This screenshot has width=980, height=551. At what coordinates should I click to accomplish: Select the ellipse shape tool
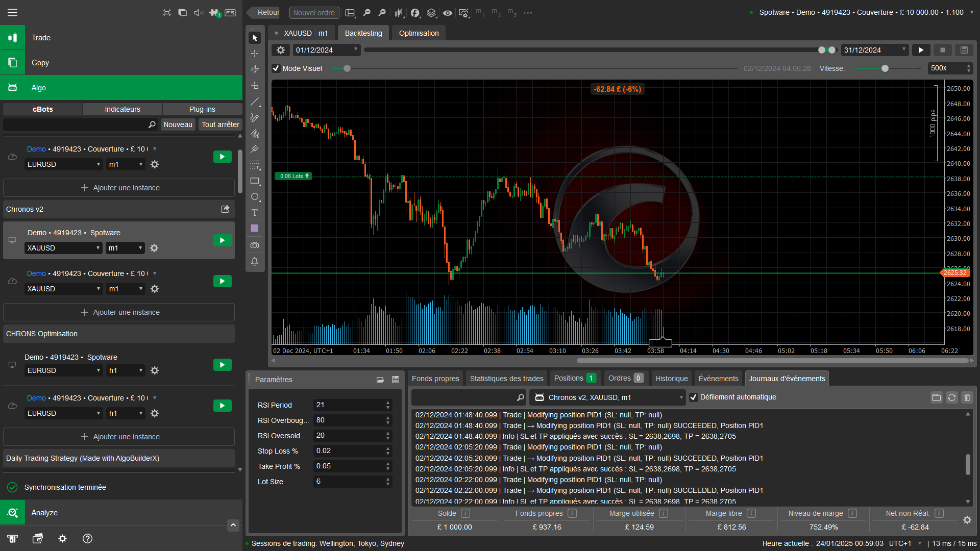click(255, 197)
